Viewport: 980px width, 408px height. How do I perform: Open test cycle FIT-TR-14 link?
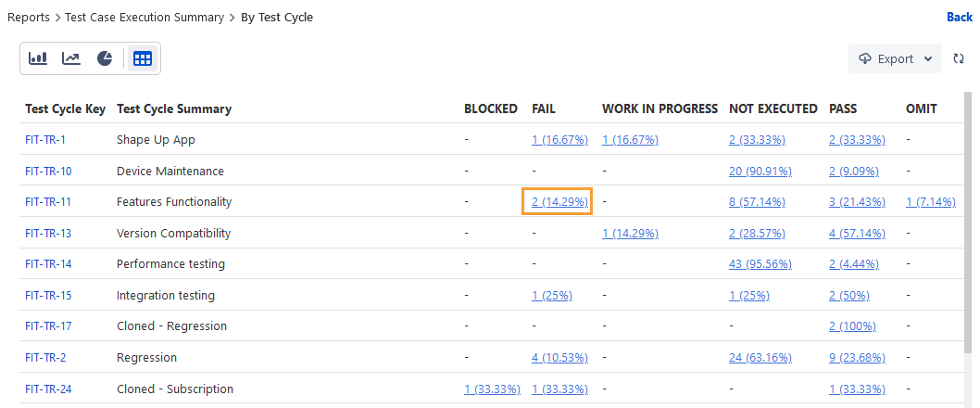tap(48, 264)
